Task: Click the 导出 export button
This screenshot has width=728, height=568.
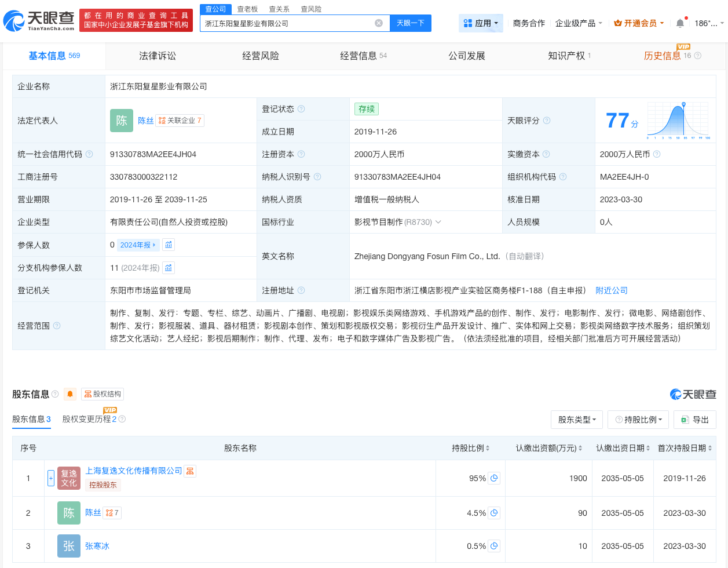Action: (x=695, y=420)
